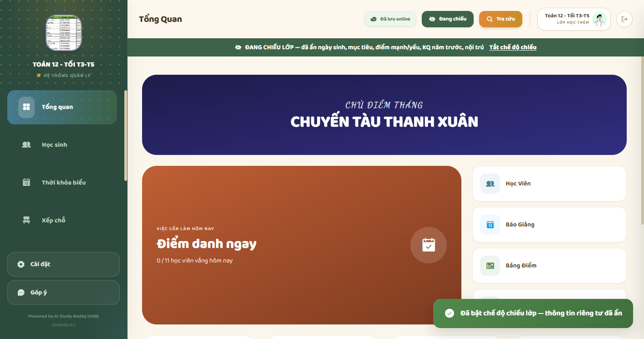Click the Thời khóa biểu calendar icon
Viewport: 644px width, 339px height.
[26, 183]
